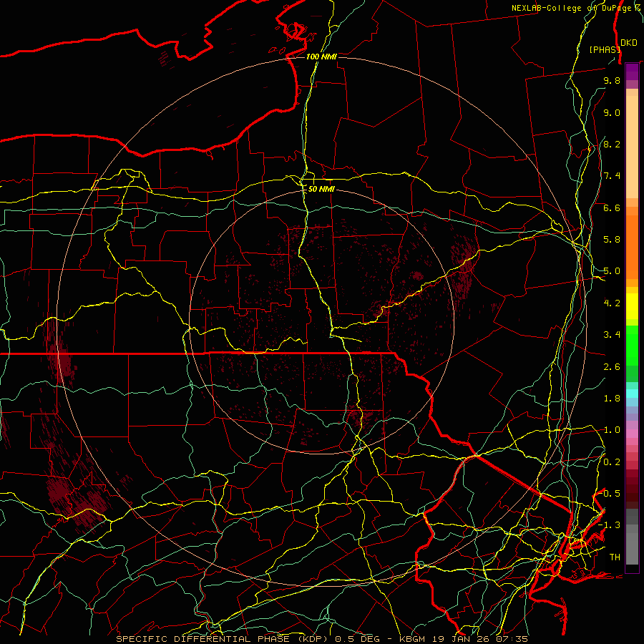Select the 4.2 value on the scale
644x644 pixels.
pos(612,303)
